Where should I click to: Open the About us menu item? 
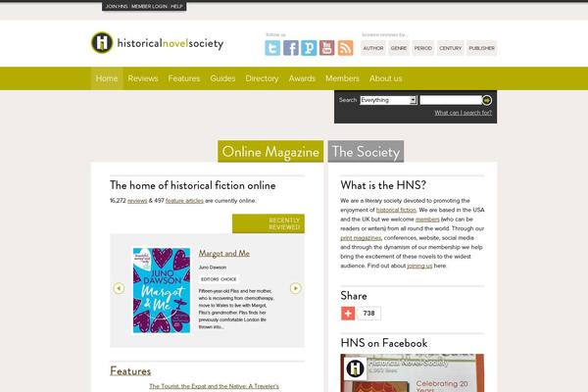[385, 78]
